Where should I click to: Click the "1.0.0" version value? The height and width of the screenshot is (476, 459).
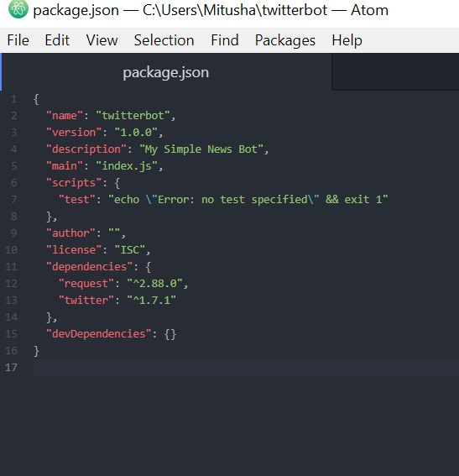pyautogui.click(x=136, y=133)
